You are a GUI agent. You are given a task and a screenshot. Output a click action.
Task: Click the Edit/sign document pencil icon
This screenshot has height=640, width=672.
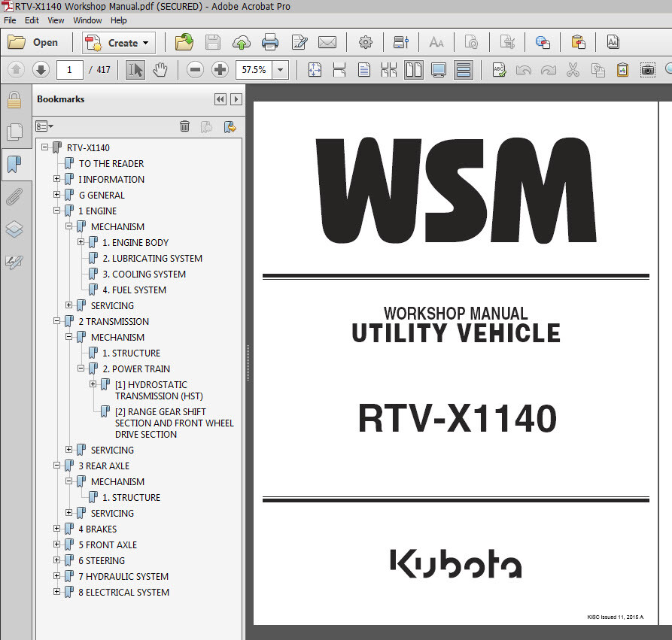300,42
